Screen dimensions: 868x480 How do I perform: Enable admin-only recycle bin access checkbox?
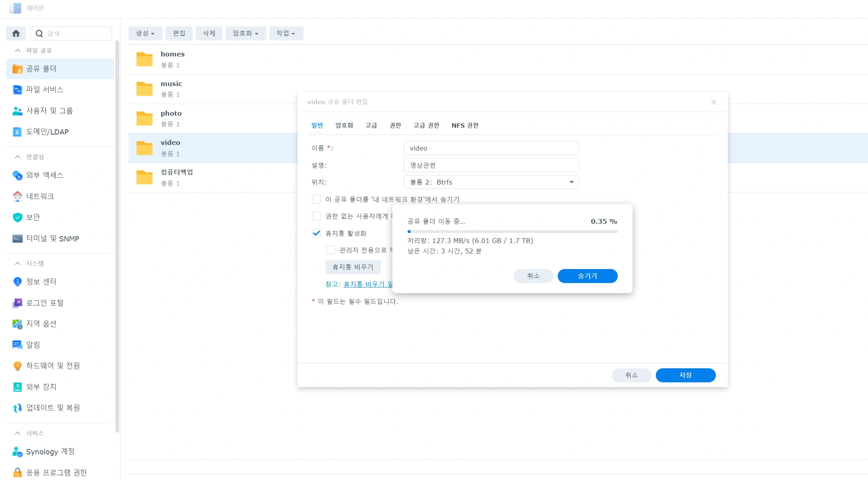330,250
